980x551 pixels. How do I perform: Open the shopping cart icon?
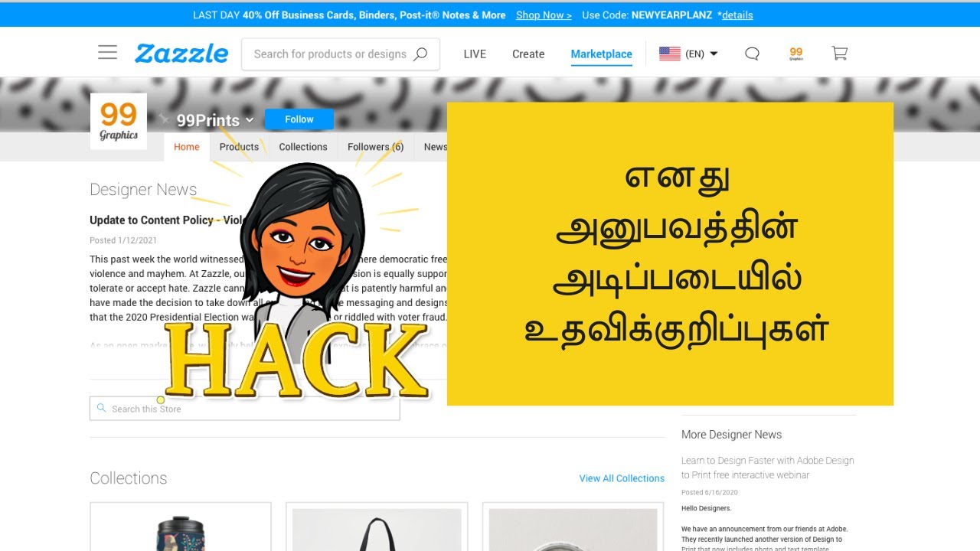840,54
